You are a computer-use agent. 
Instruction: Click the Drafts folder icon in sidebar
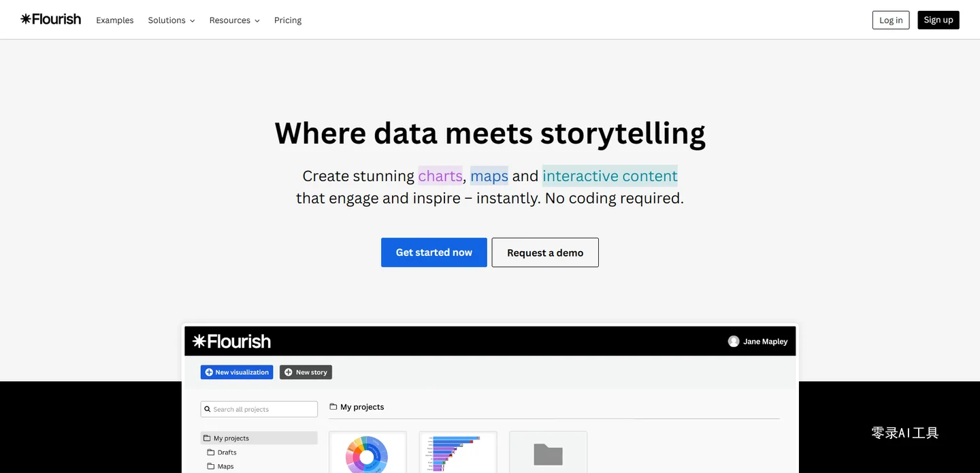pyautogui.click(x=211, y=453)
